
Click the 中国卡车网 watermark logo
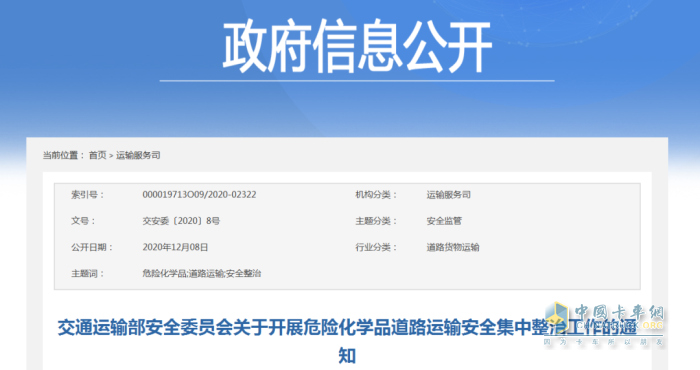click(604, 324)
